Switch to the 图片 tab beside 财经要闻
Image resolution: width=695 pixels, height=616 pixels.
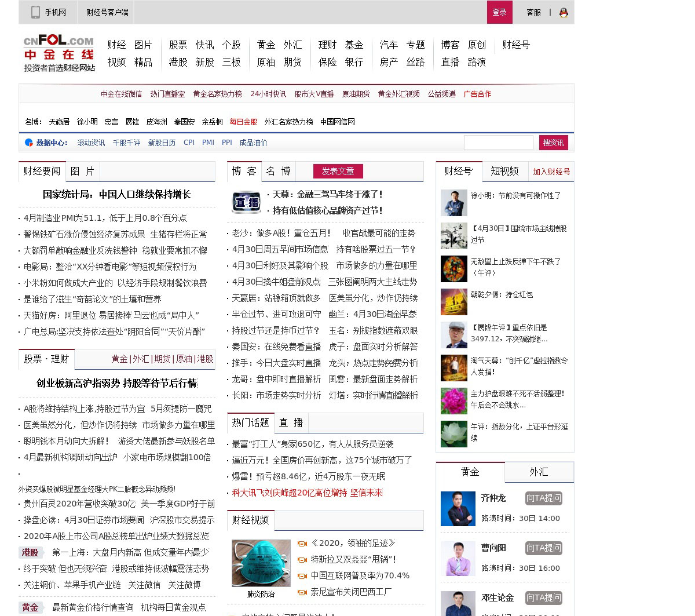click(x=82, y=172)
